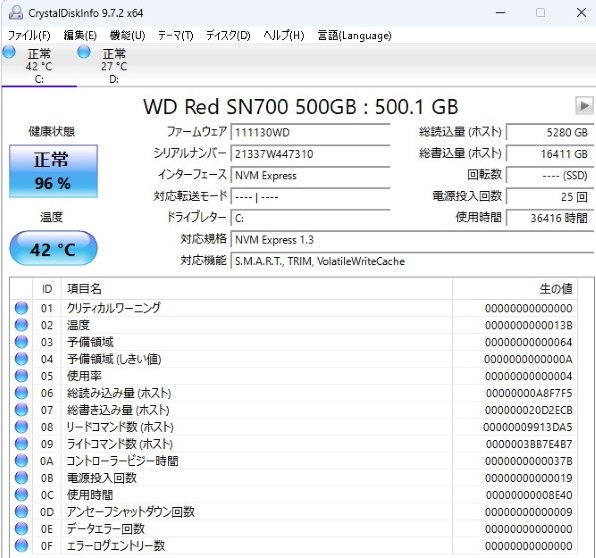Screen dimensions: 596x558
Task: Click status orb for ID 01 クリティカルワーニング
Action: 21,308
